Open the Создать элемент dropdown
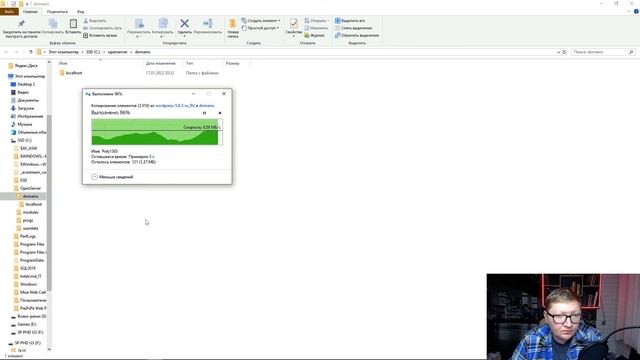The width and height of the screenshot is (640, 360). (260, 20)
